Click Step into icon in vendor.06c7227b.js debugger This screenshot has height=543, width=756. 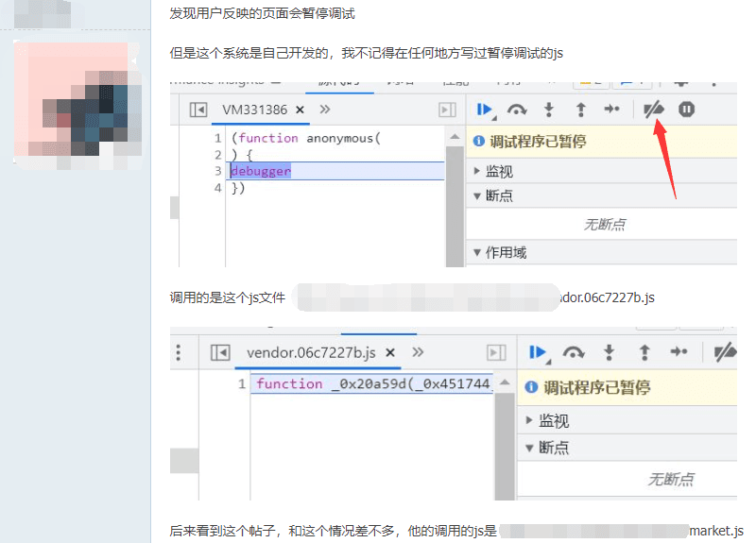pos(609,352)
